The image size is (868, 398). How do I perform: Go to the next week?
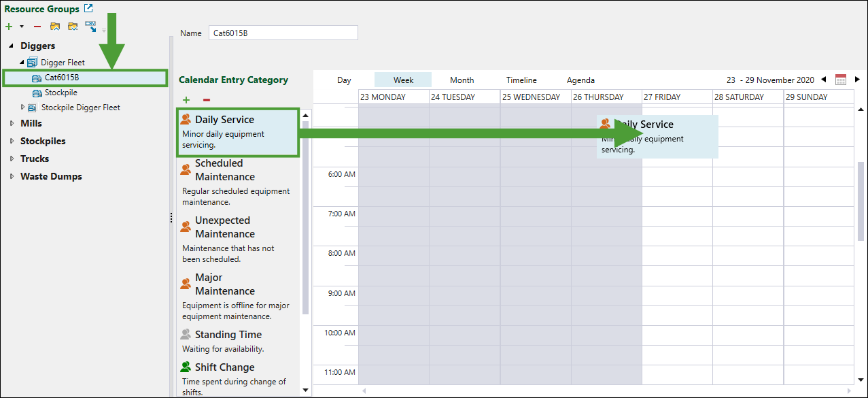[x=857, y=80]
